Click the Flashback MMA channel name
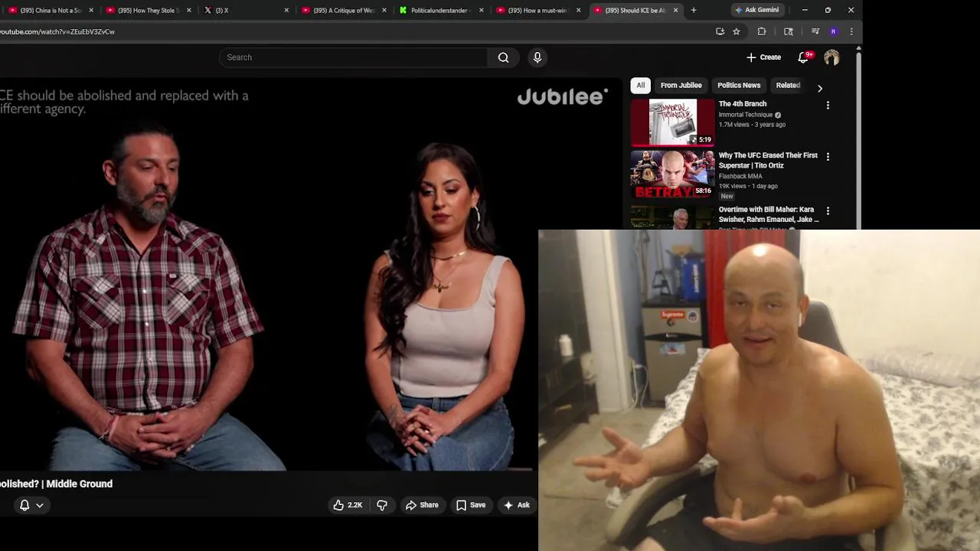This screenshot has height=551, width=980. 740,176
